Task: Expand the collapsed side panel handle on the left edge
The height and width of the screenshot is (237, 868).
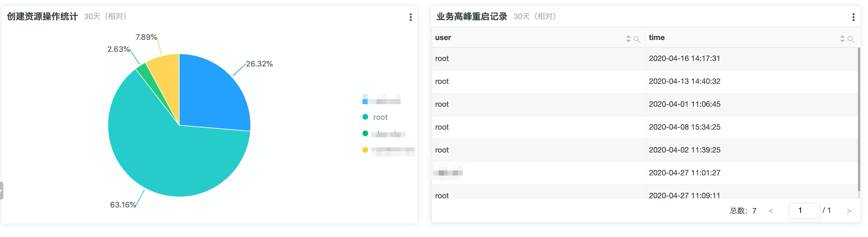Action: pos(1,191)
